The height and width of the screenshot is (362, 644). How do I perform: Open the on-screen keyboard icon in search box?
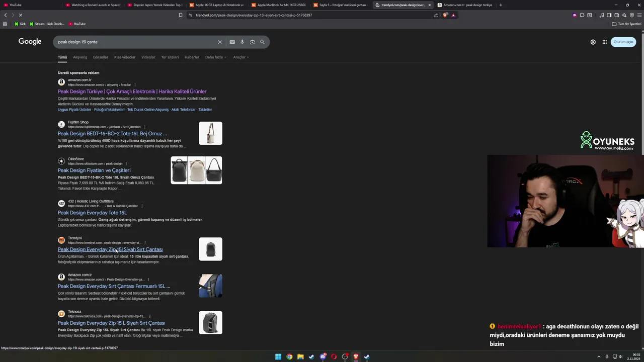tap(232, 42)
